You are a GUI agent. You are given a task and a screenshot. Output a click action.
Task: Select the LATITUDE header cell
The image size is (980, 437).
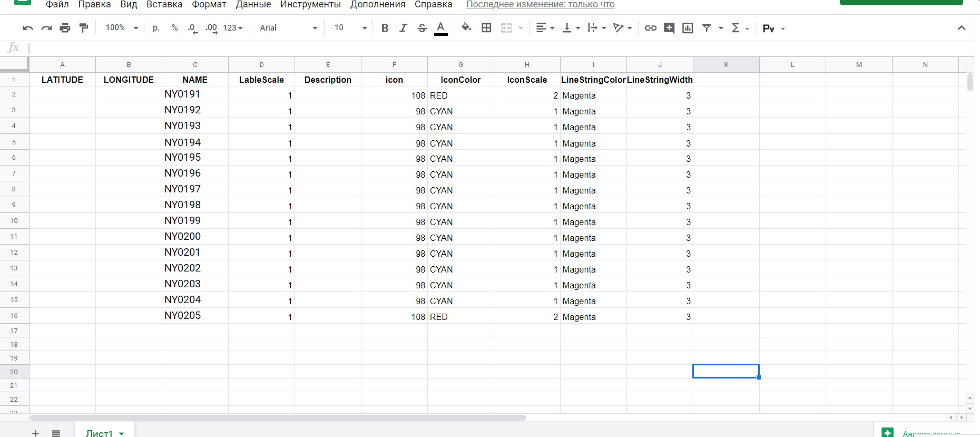(x=62, y=80)
